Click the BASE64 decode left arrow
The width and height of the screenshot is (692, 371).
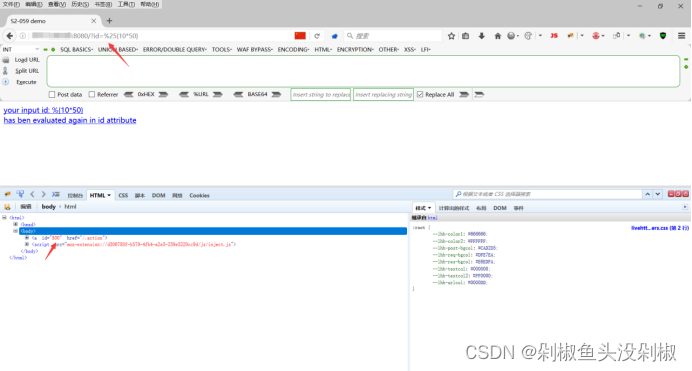[238, 94]
